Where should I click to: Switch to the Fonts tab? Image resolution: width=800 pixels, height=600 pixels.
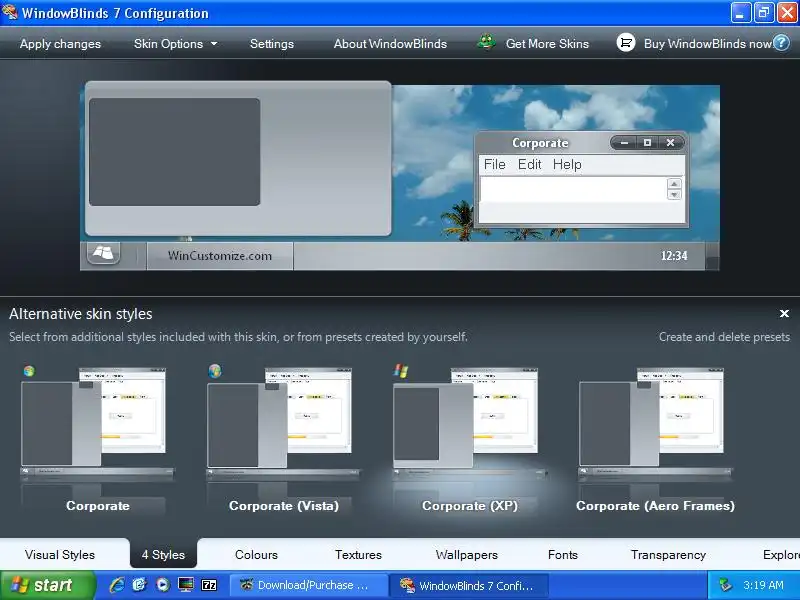563,555
